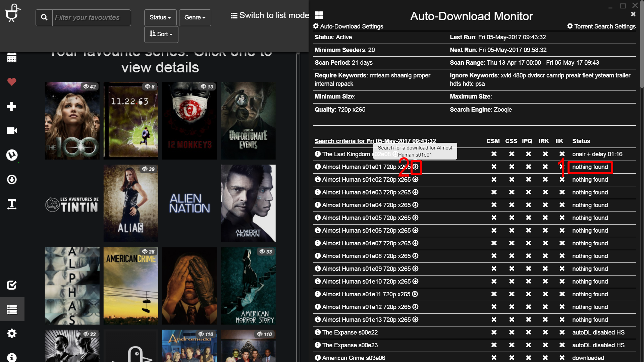
Task: Click the 'Quality: 720p x265' text
Action: pos(340,110)
